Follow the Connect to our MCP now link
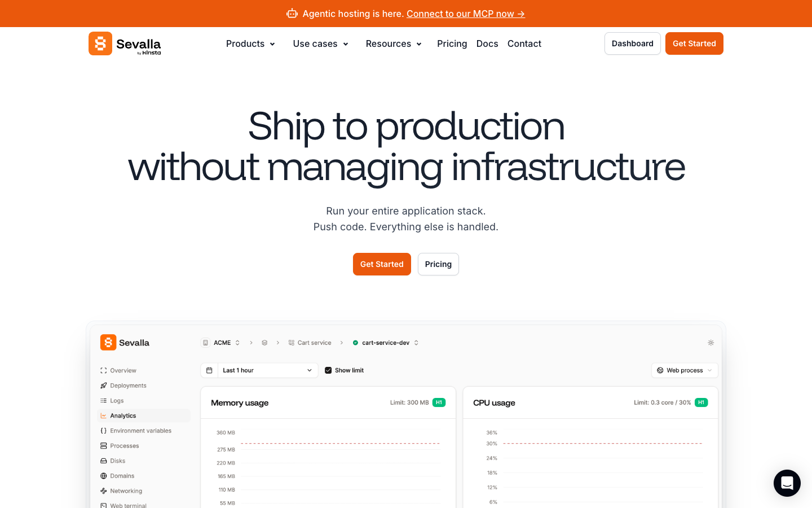812x508 pixels. (x=466, y=14)
